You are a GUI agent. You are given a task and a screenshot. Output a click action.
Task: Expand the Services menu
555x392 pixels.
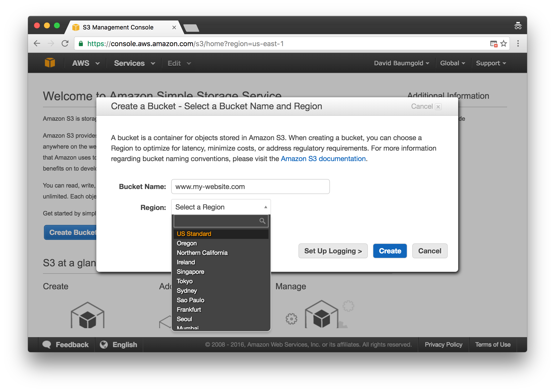click(135, 63)
